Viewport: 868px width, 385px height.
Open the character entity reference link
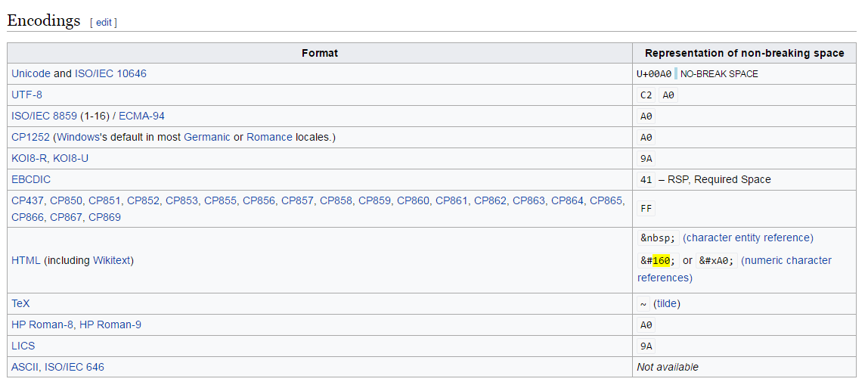(x=748, y=238)
